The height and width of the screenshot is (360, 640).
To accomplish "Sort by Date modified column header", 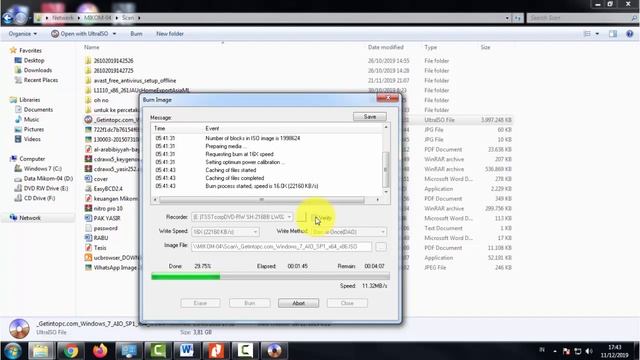I will [x=386, y=47].
